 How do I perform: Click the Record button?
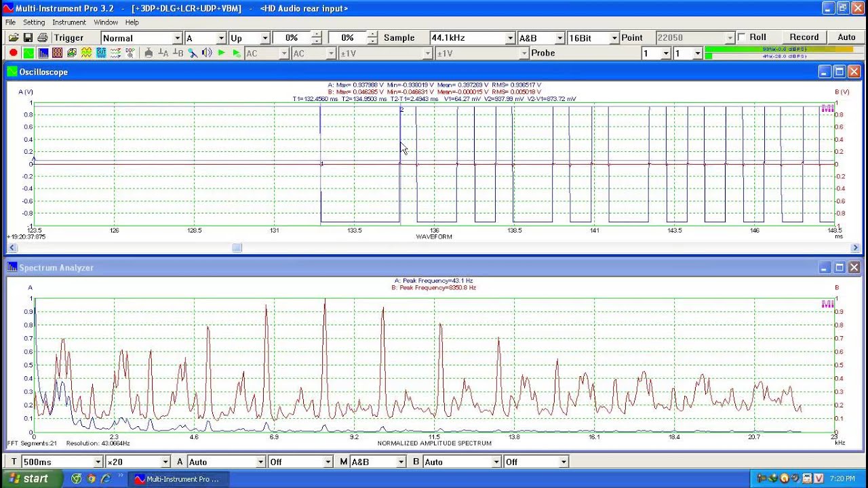click(x=804, y=37)
